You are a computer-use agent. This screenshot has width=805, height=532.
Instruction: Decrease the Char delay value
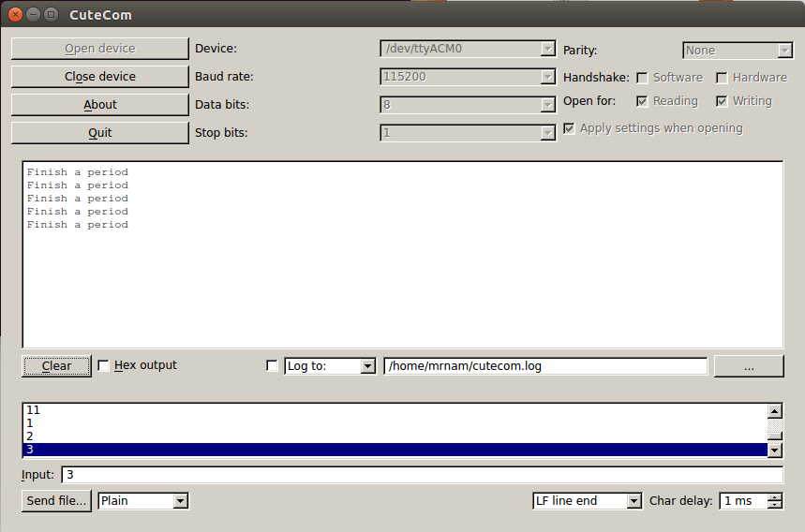point(775,505)
